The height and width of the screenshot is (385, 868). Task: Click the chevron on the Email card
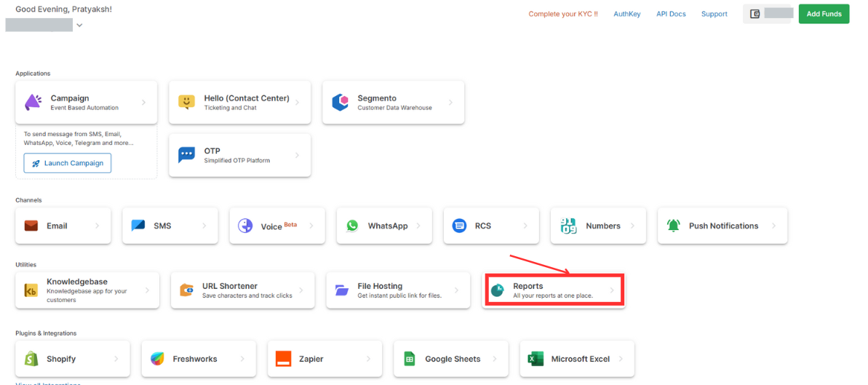[x=97, y=226]
